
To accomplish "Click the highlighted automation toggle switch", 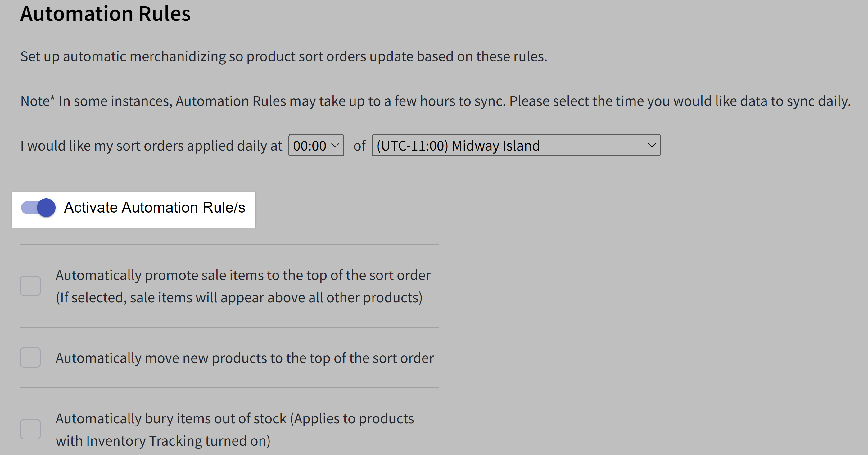I will (x=38, y=208).
